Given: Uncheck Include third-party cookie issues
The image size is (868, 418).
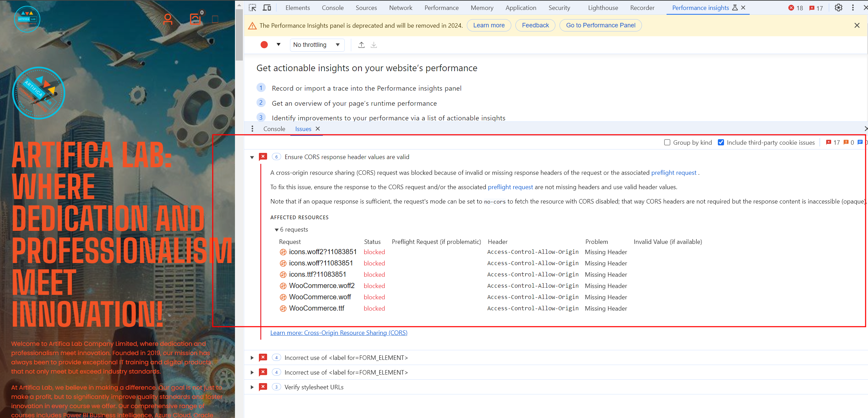Looking at the screenshot, I should 721,142.
